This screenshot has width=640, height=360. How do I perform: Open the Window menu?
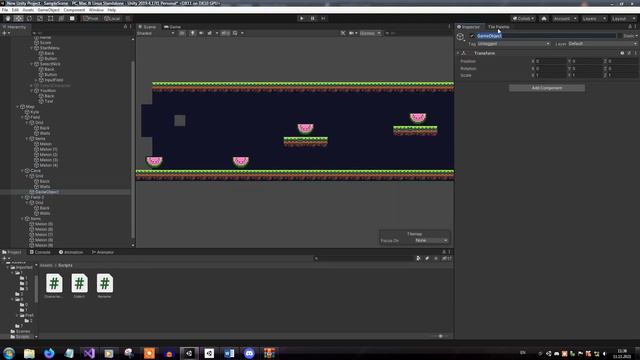click(96, 10)
